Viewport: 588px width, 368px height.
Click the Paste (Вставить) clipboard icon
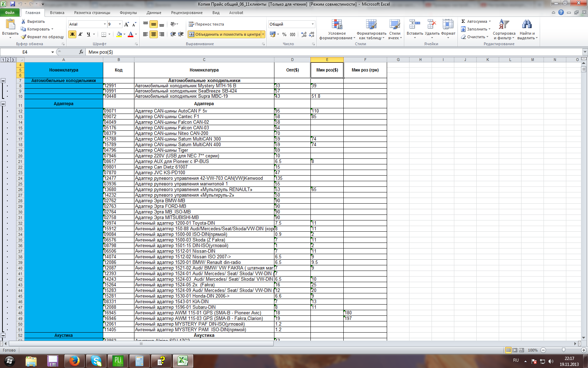pyautogui.click(x=10, y=24)
